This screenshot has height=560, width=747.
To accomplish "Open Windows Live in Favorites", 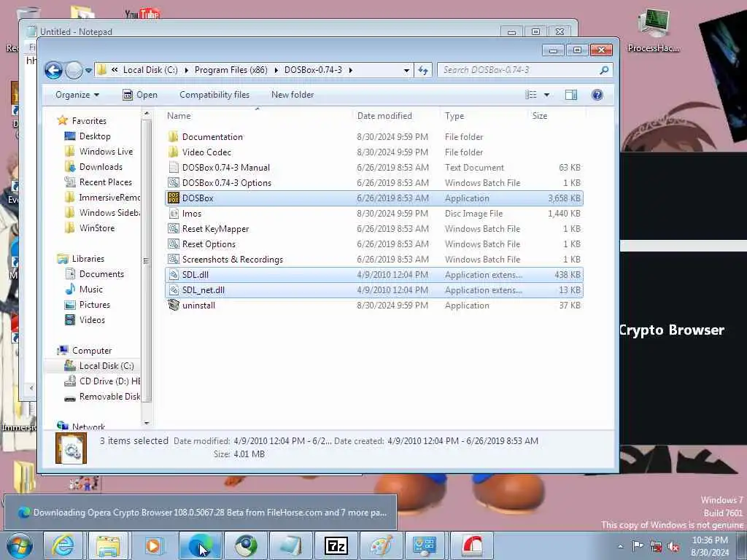I will tap(106, 152).
